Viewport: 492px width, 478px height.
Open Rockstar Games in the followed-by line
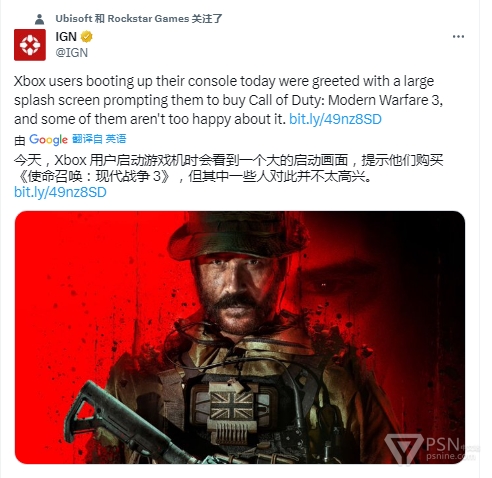148,19
